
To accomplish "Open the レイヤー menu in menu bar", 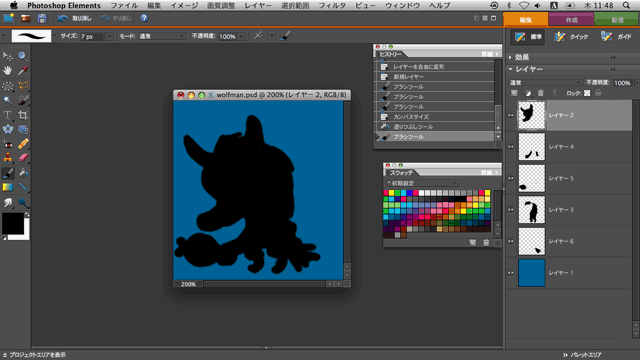I will point(258,6).
